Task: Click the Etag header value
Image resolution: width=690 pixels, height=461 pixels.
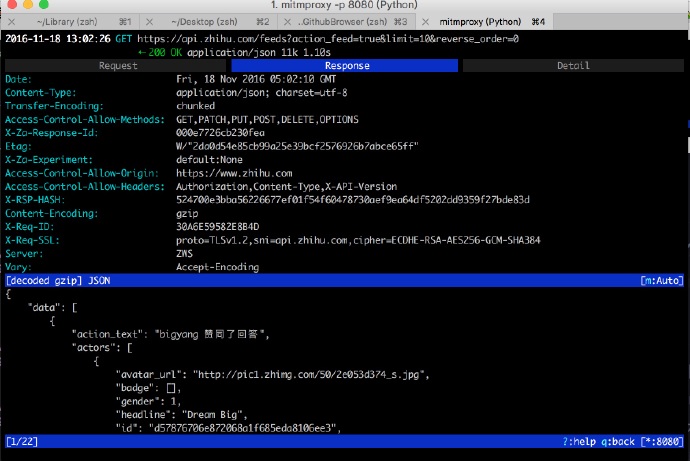Action: [296, 146]
